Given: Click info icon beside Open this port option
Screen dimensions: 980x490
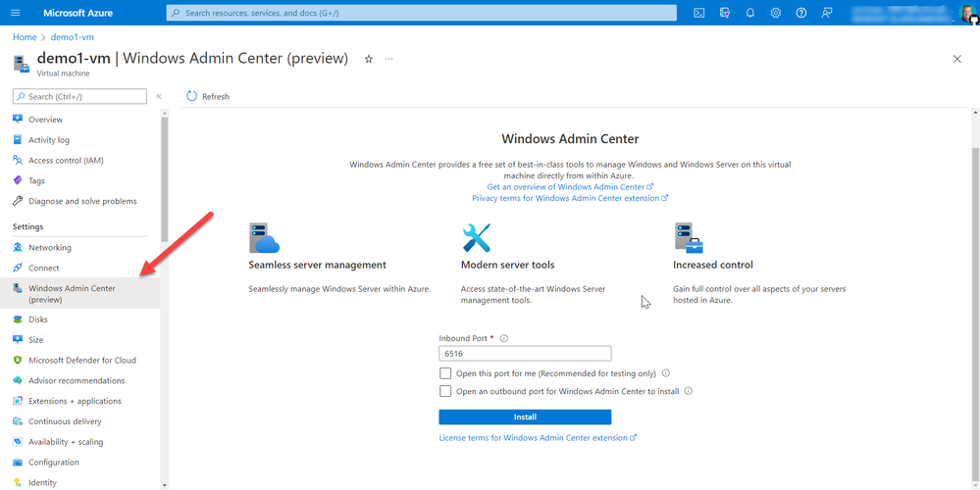Looking at the screenshot, I should (666, 373).
